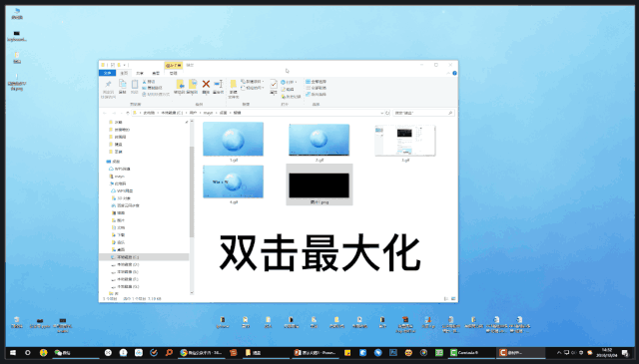Click Select none in the ribbon
The width and height of the screenshot is (639, 364).
pos(316,88)
